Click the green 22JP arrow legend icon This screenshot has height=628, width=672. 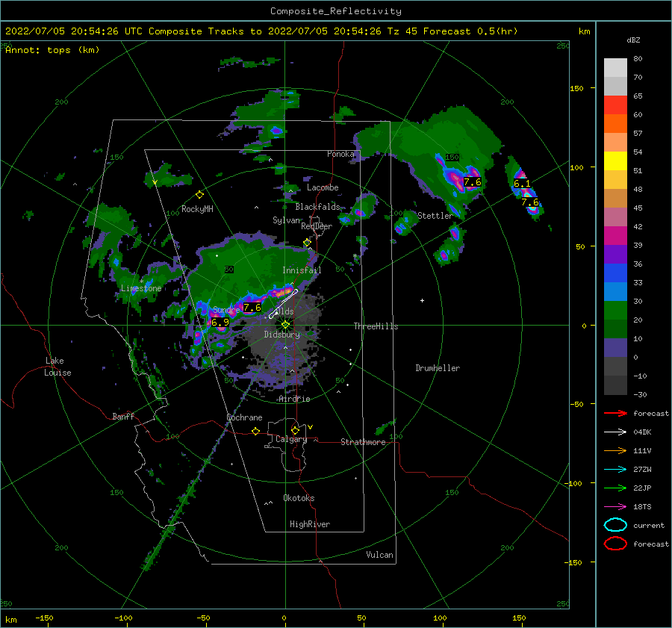click(x=615, y=488)
